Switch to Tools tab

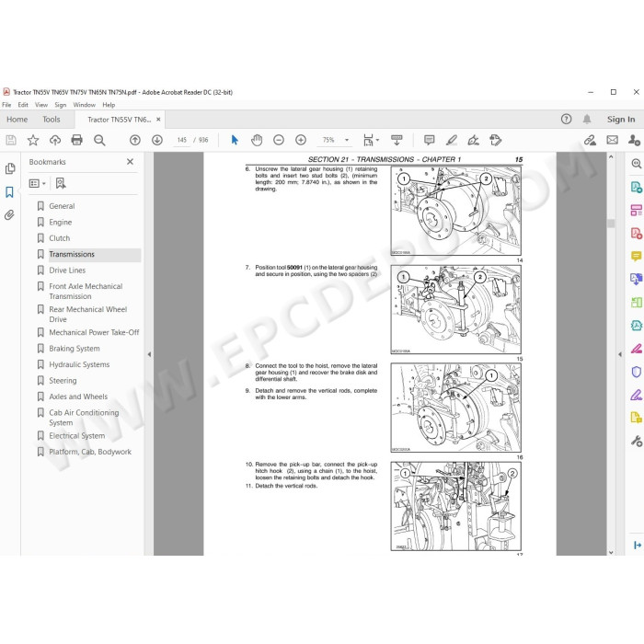tap(52, 120)
